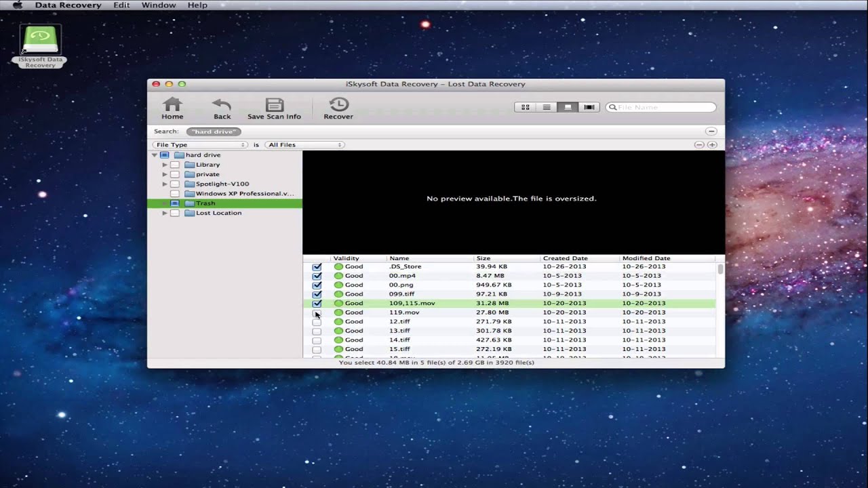Click the Recover clock icon

click(338, 104)
